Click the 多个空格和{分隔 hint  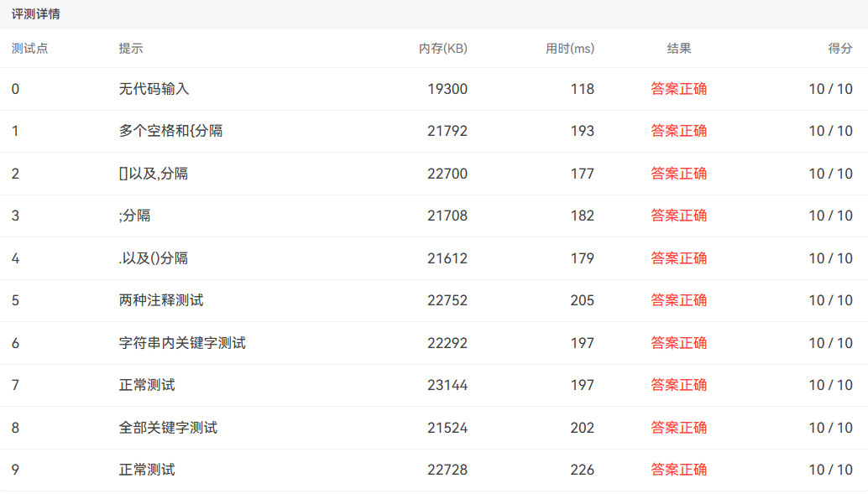tap(170, 131)
